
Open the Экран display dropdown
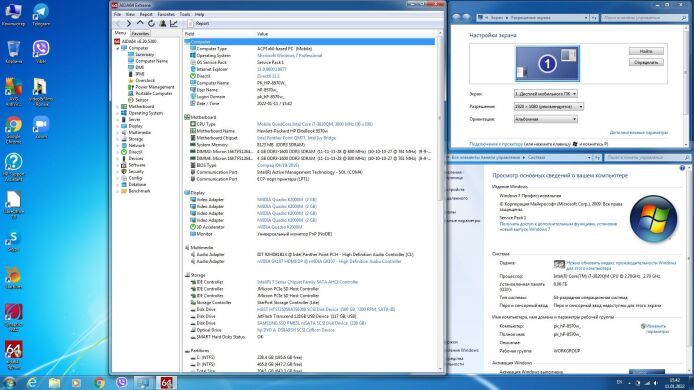pos(545,94)
